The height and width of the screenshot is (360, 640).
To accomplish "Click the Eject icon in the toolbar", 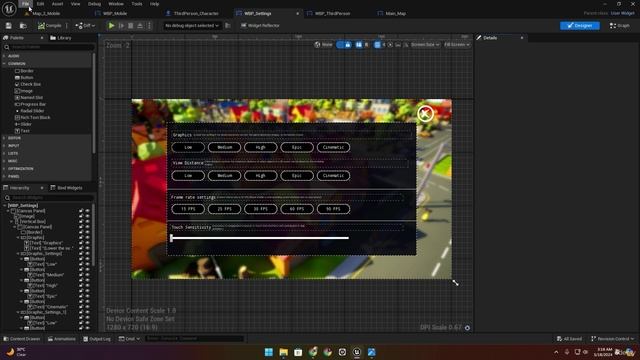I will coord(140,26).
